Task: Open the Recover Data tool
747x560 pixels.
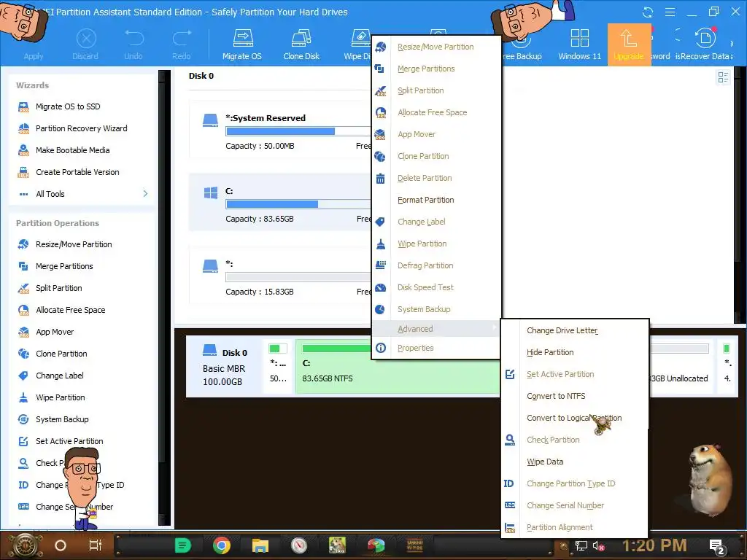Action: point(704,44)
